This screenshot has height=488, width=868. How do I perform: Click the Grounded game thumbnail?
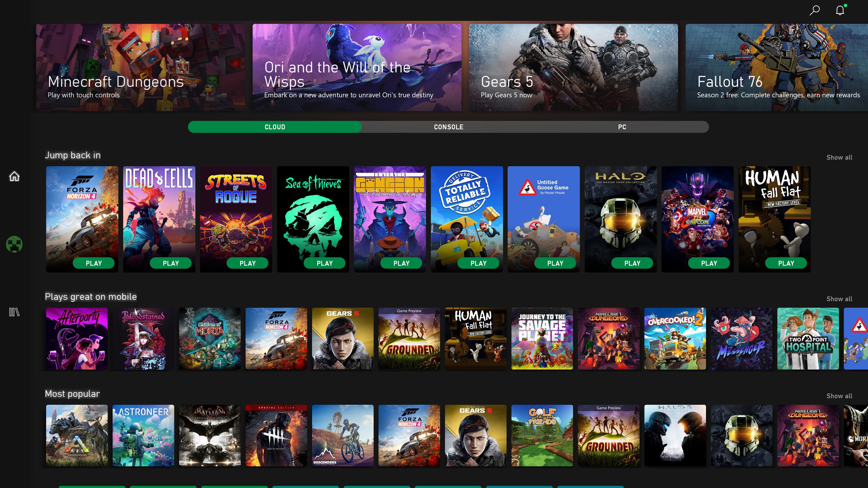pyautogui.click(x=408, y=338)
